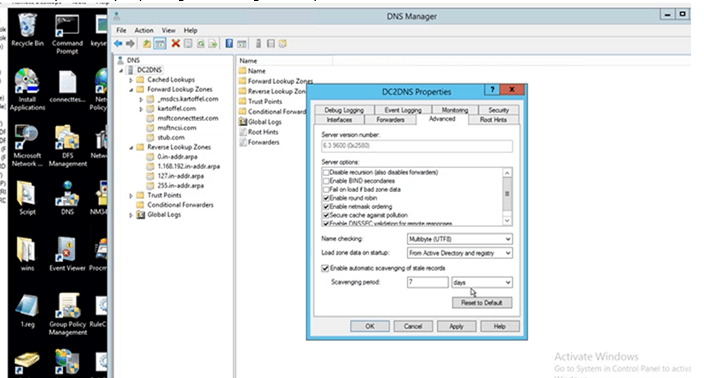This screenshot has width=704, height=378.
Task: Open the Name checking dropdown
Action: click(459, 239)
